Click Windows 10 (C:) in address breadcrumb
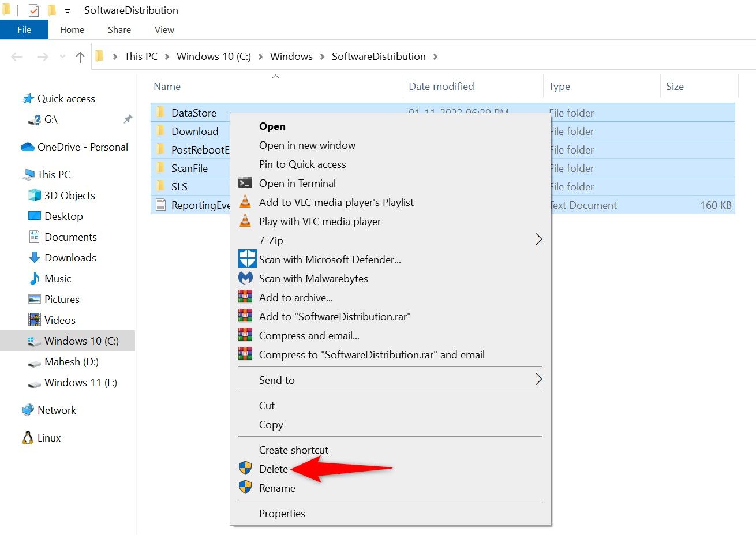 click(214, 57)
